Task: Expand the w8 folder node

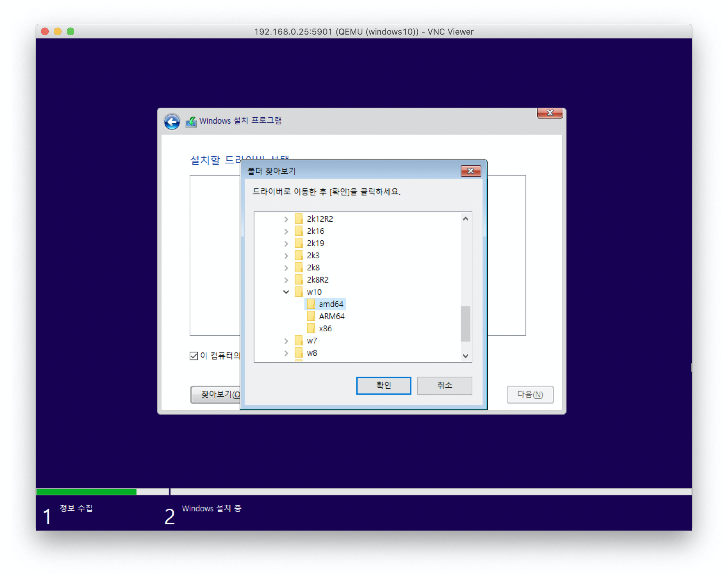Action: [286, 353]
